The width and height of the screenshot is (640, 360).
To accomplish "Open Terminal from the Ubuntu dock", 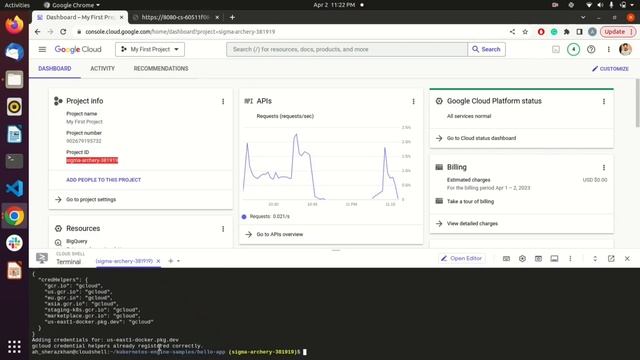I will coord(14,161).
